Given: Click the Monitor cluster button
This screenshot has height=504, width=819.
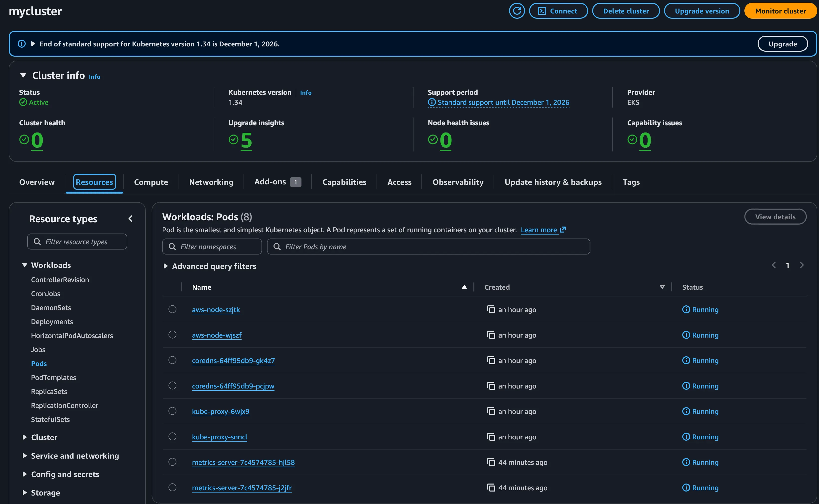Looking at the screenshot, I should coord(781,11).
